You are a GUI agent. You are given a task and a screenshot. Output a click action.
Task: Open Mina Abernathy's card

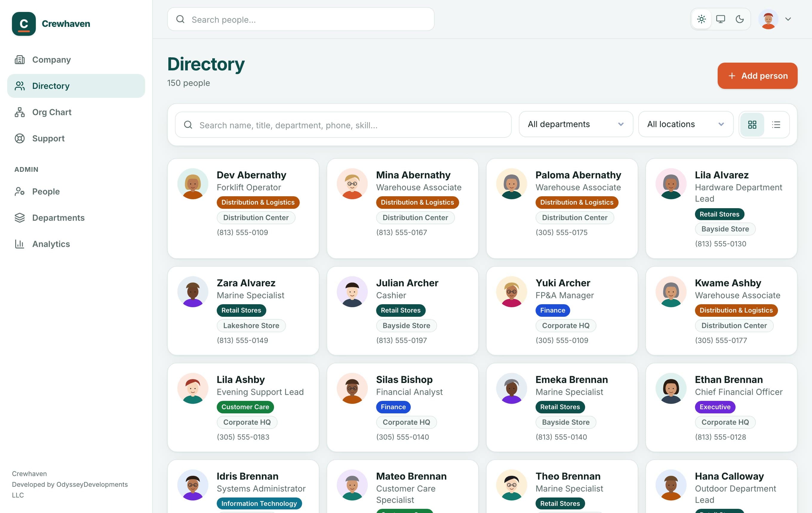403,208
